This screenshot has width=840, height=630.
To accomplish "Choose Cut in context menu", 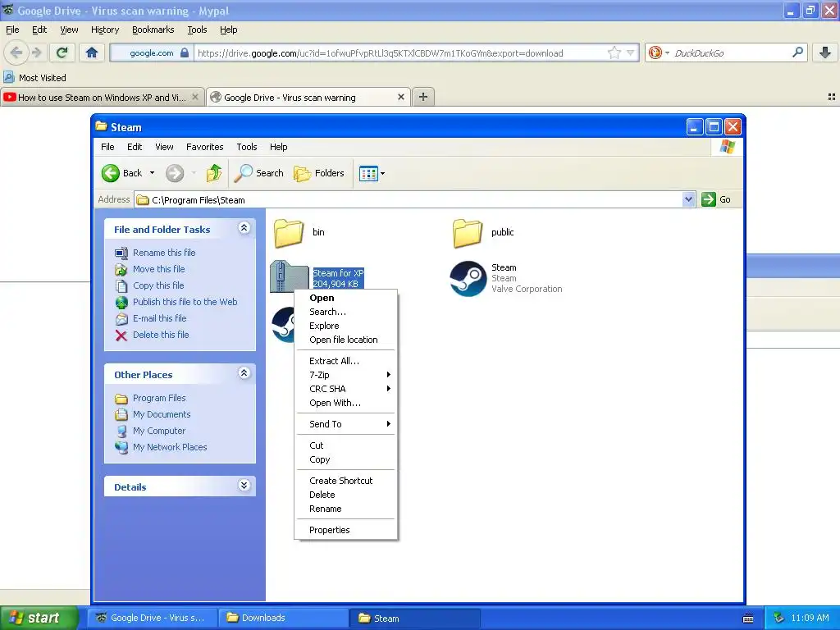I will click(x=346, y=445).
